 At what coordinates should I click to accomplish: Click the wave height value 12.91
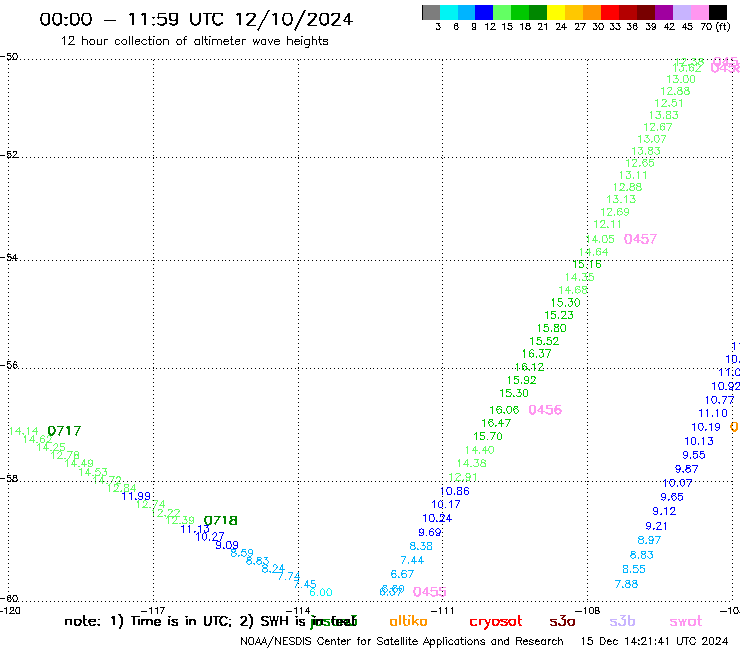(x=462, y=477)
